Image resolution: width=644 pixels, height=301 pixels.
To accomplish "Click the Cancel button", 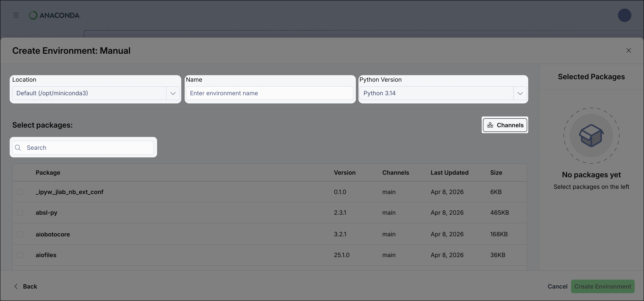I will 557,286.
